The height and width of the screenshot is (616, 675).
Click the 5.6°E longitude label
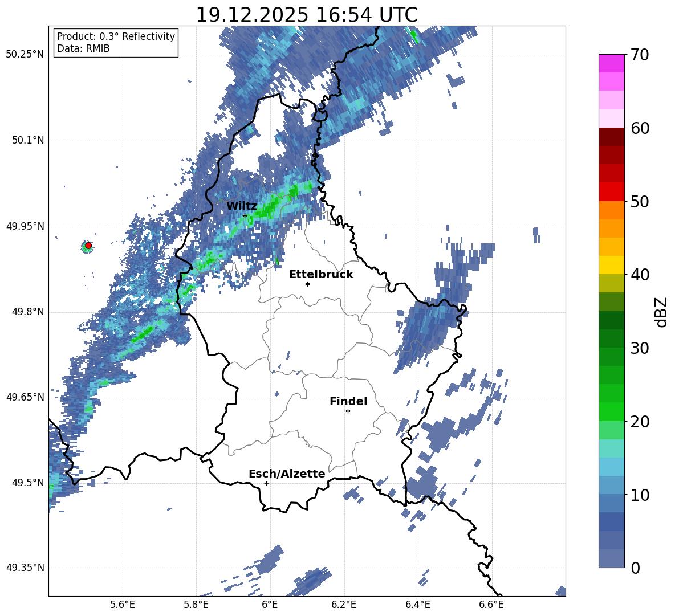point(123,605)
